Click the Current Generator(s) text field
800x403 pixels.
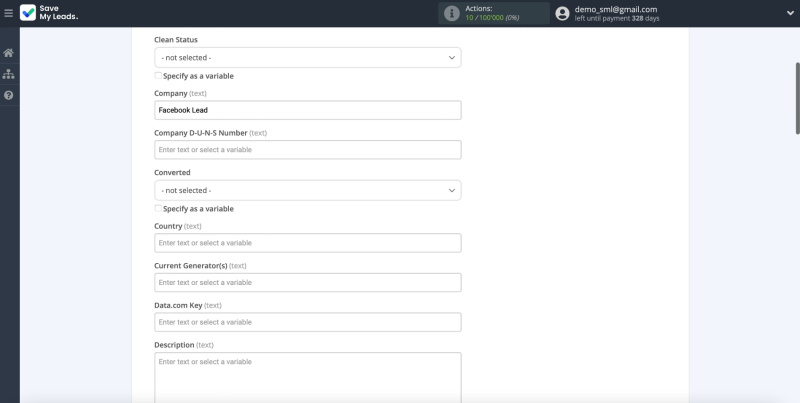(307, 282)
